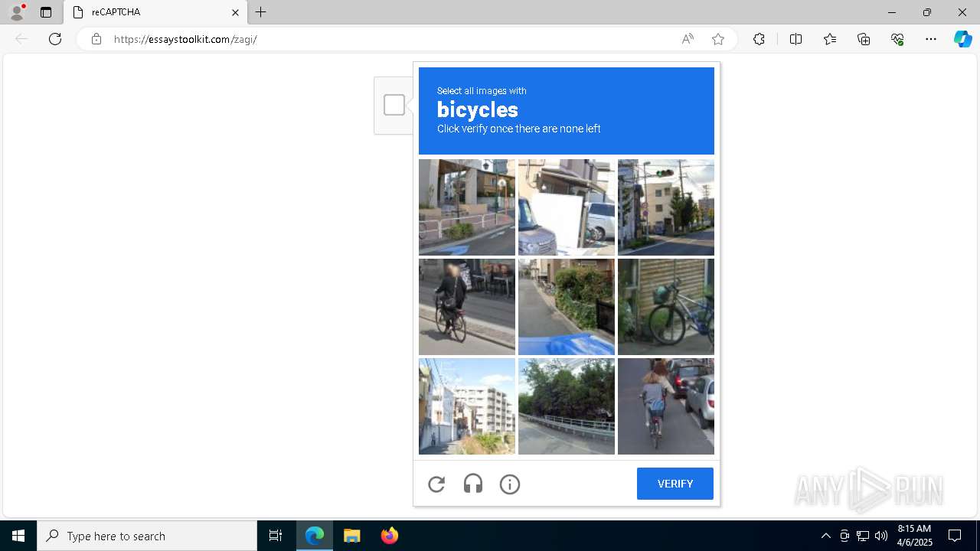Select tile with purple van and white sign
This screenshot has width=980, height=551.
point(567,207)
